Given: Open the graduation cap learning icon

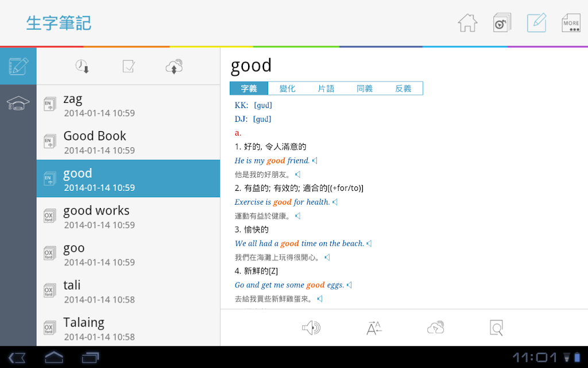Looking at the screenshot, I should 18,103.
